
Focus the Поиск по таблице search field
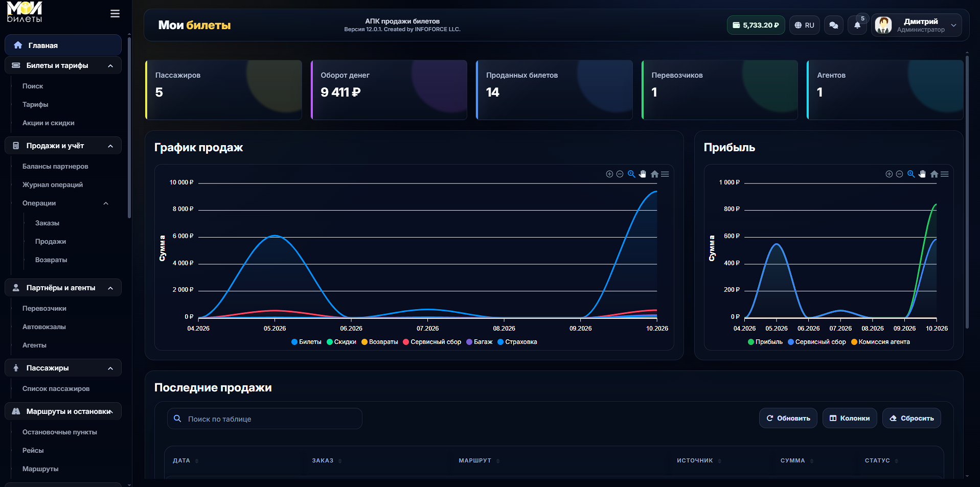[x=265, y=419]
